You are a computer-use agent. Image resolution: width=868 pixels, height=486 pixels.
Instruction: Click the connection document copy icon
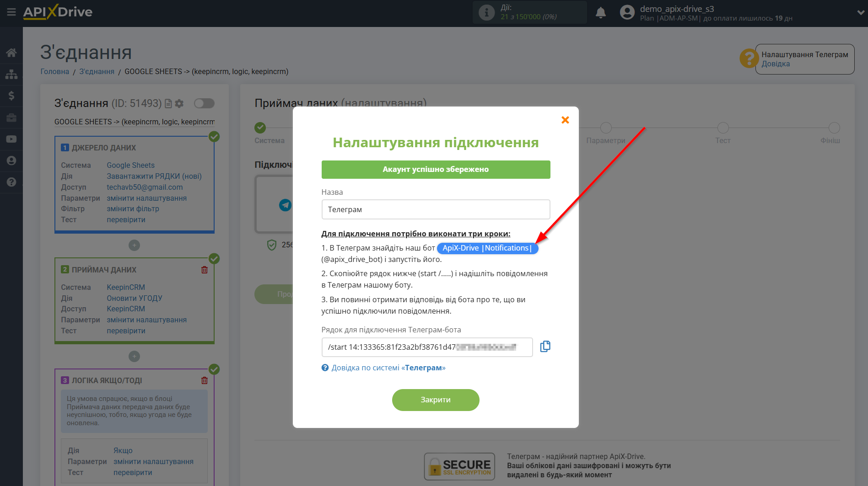click(x=168, y=104)
